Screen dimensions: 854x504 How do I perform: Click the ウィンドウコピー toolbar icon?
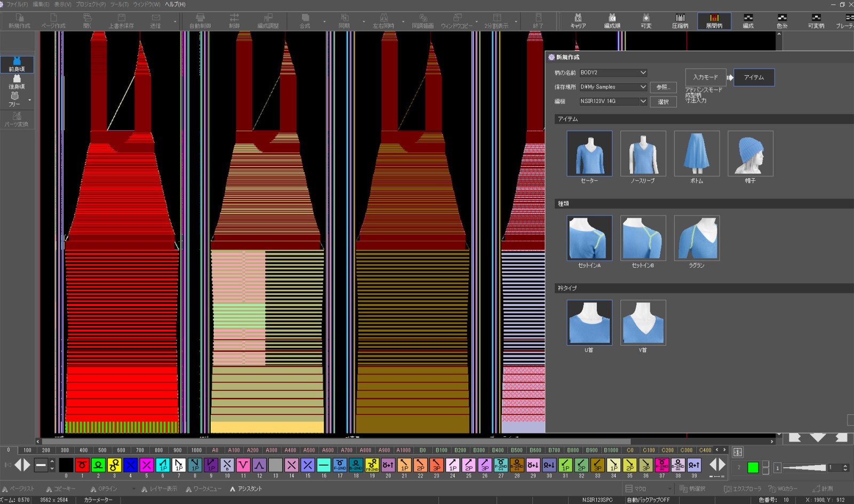click(457, 21)
